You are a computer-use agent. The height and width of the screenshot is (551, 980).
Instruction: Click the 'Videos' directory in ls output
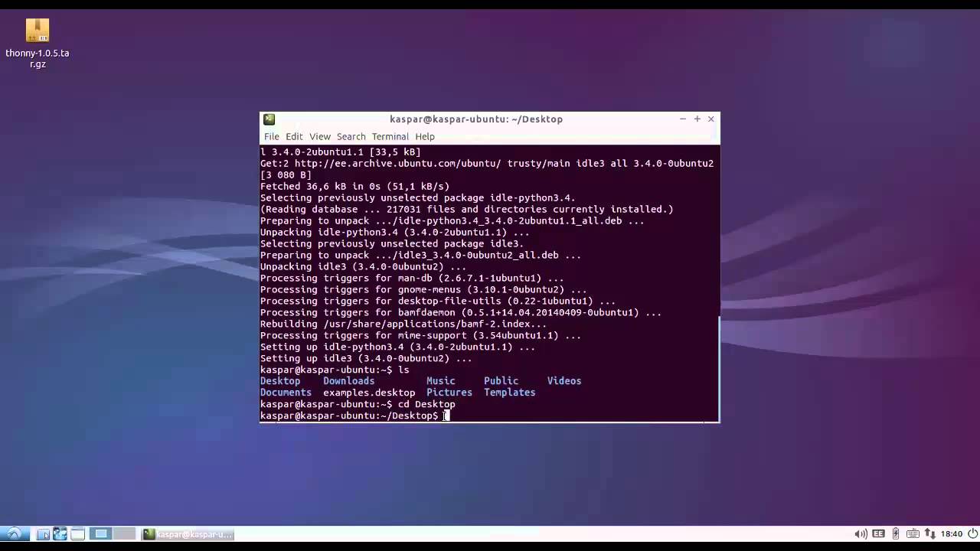click(564, 381)
